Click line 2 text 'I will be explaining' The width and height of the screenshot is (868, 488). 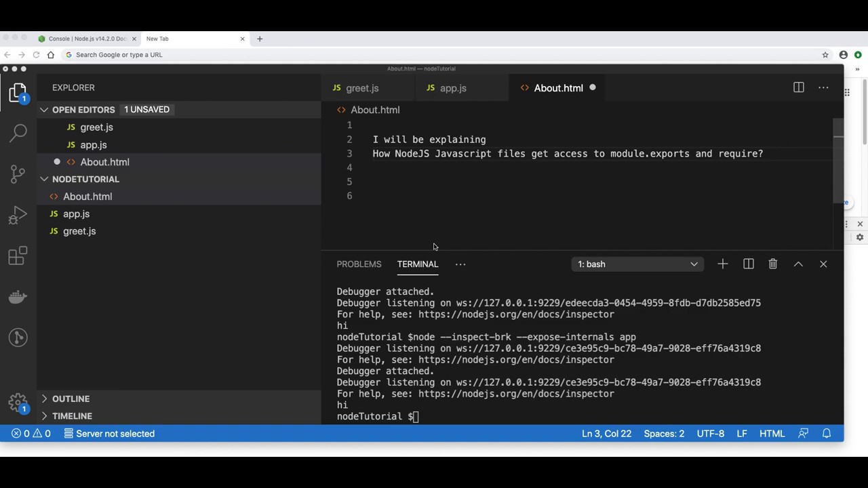point(429,140)
